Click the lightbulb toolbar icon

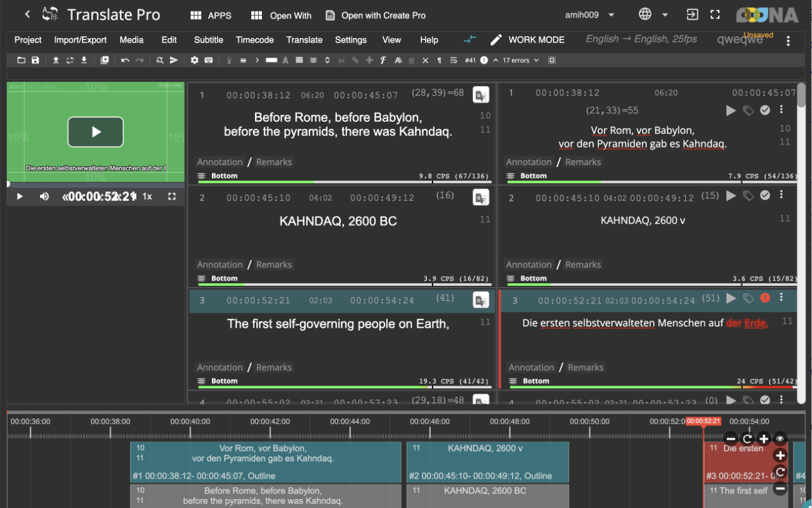tap(228, 60)
